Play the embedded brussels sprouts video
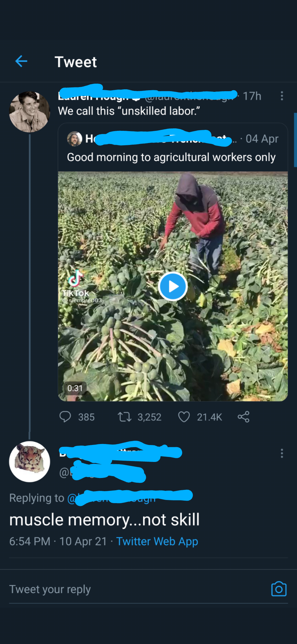 [x=173, y=286]
